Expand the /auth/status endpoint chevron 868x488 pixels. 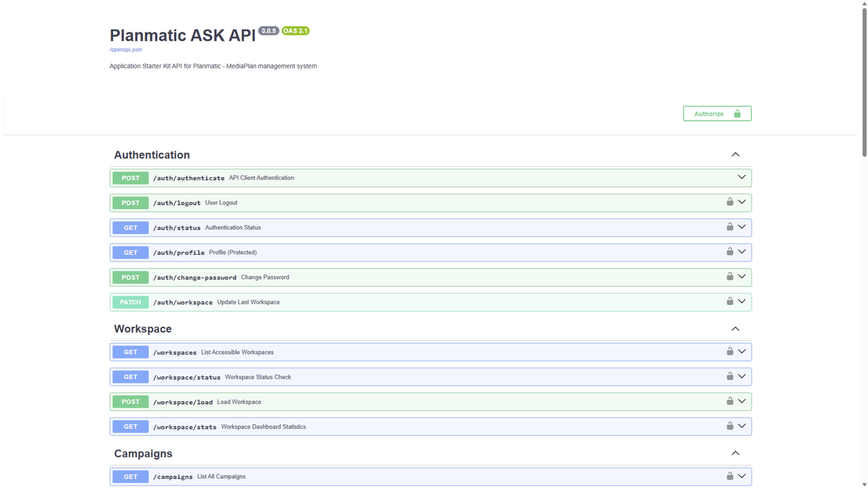point(742,227)
